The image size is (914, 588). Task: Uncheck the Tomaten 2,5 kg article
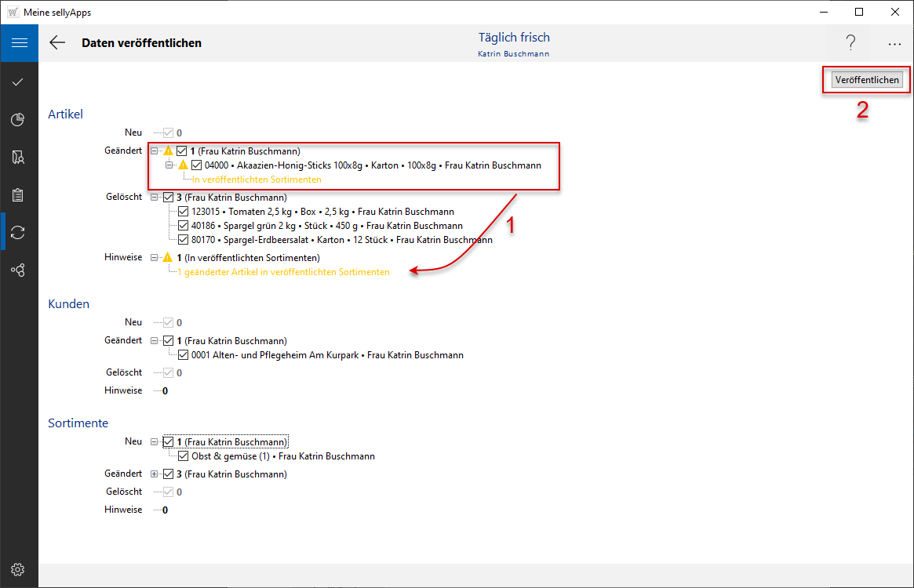tap(184, 212)
